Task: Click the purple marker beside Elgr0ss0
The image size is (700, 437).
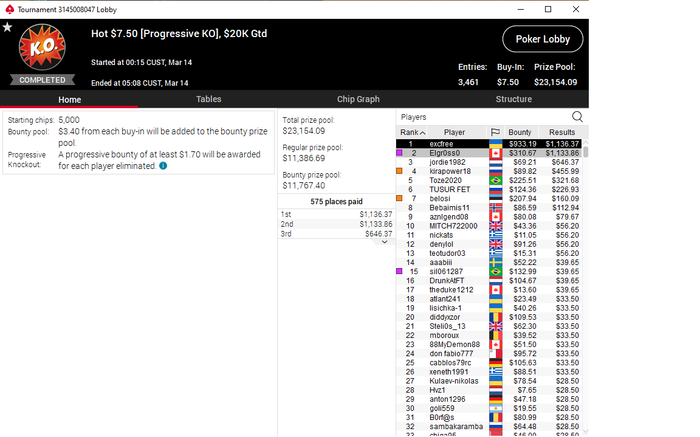Action: click(400, 153)
